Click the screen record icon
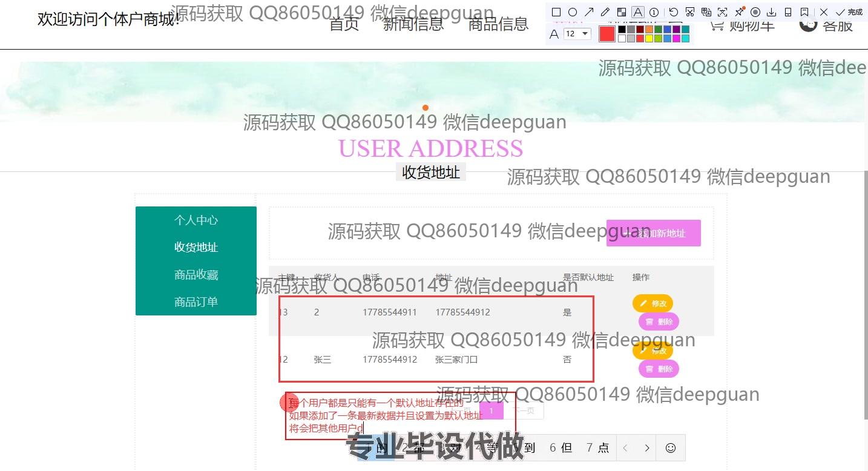868x471 pixels. [x=755, y=12]
